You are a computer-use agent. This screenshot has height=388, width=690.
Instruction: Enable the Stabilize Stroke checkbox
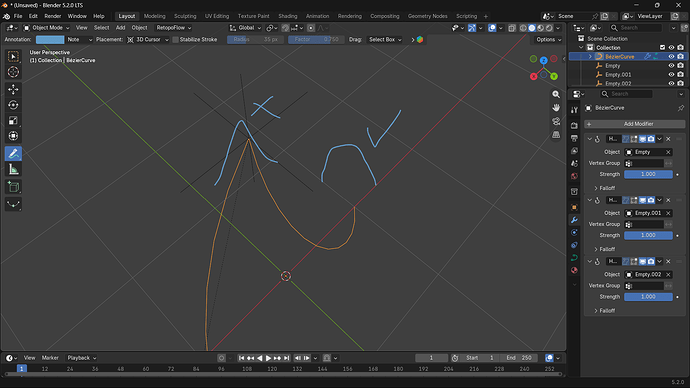(176, 40)
